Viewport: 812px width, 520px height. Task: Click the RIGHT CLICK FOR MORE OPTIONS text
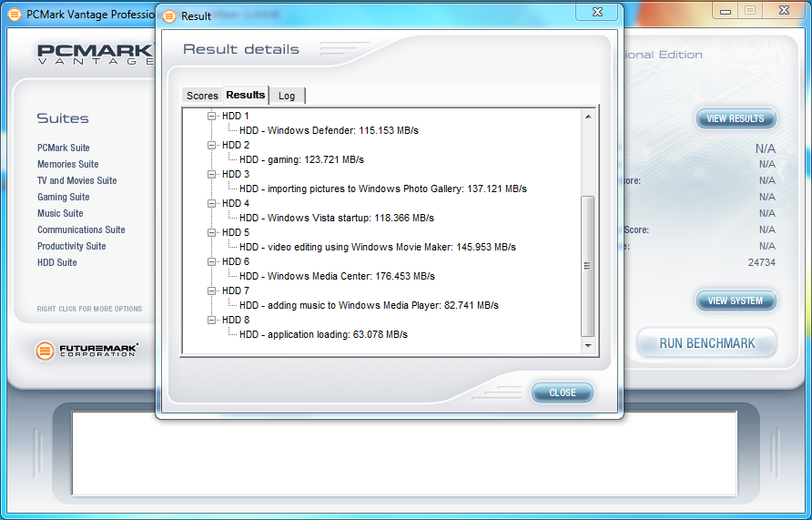tap(89, 309)
